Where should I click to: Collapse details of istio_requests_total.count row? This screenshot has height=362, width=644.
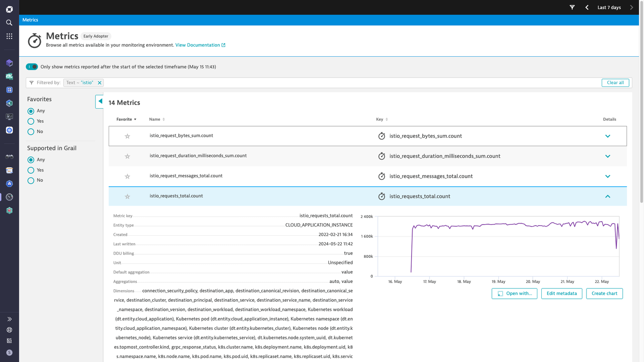pyautogui.click(x=607, y=196)
